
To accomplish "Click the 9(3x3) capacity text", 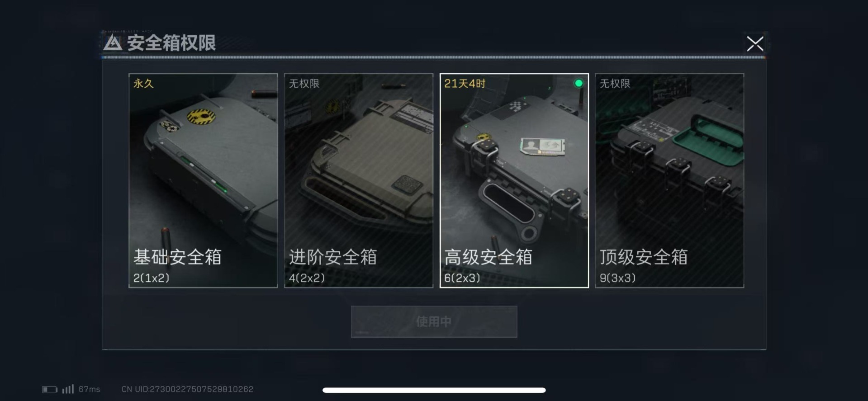I will click(617, 278).
